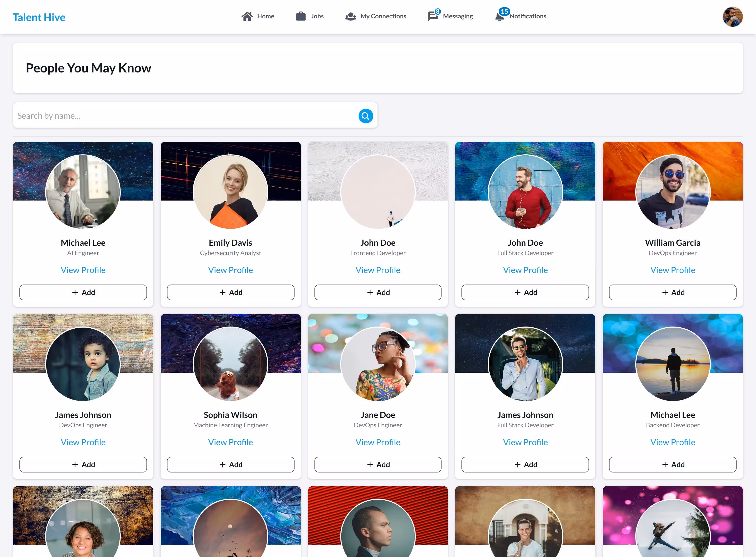
Task: Open the user avatar in the top-right corner
Action: pyautogui.click(x=732, y=17)
